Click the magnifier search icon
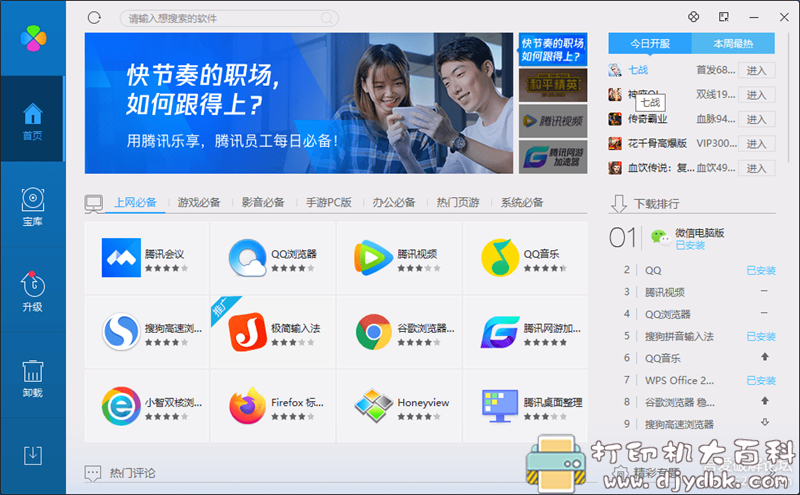The width and height of the screenshot is (800, 495). (x=327, y=18)
